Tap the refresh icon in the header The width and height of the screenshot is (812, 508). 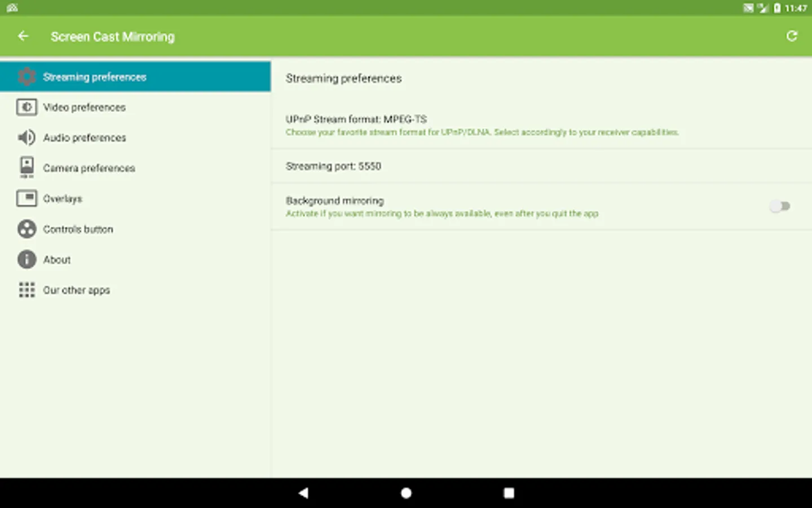(x=792, y=36)
